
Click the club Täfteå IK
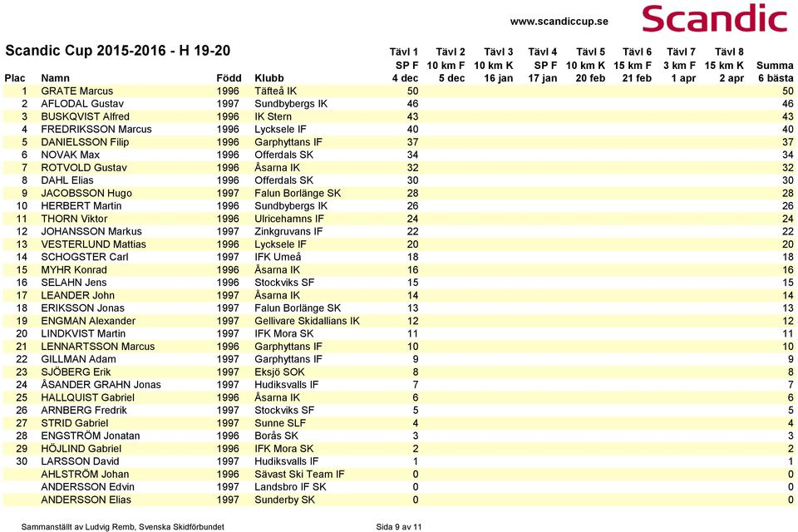coord(275,91)
